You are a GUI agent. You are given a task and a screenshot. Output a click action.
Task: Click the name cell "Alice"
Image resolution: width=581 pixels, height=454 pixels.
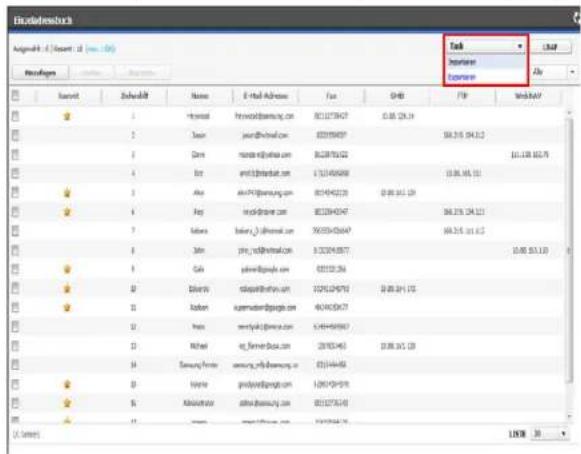point(199,193)
